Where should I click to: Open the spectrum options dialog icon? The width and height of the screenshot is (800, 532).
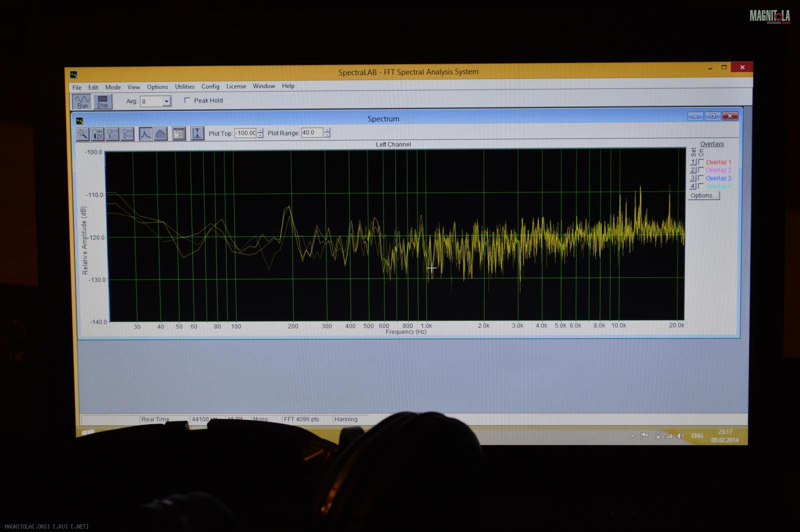[178, 133]
